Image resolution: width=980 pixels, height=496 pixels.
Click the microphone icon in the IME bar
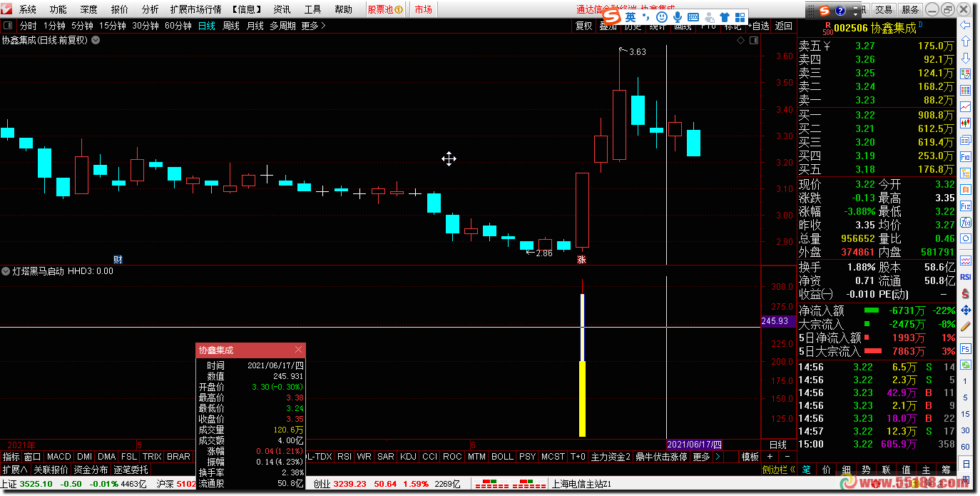coord(677,16)
